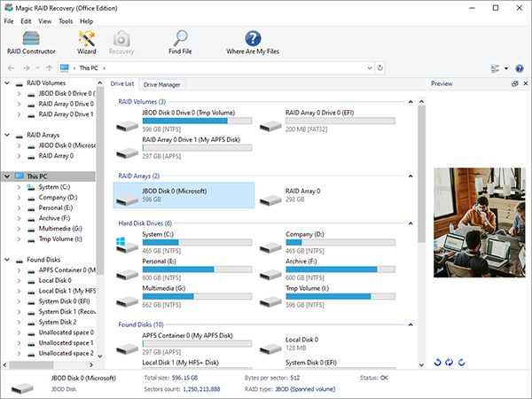Select RAID Array 0 Drive 0 (EFI) icon
This screenshot has height=399, width=532.
270,127
